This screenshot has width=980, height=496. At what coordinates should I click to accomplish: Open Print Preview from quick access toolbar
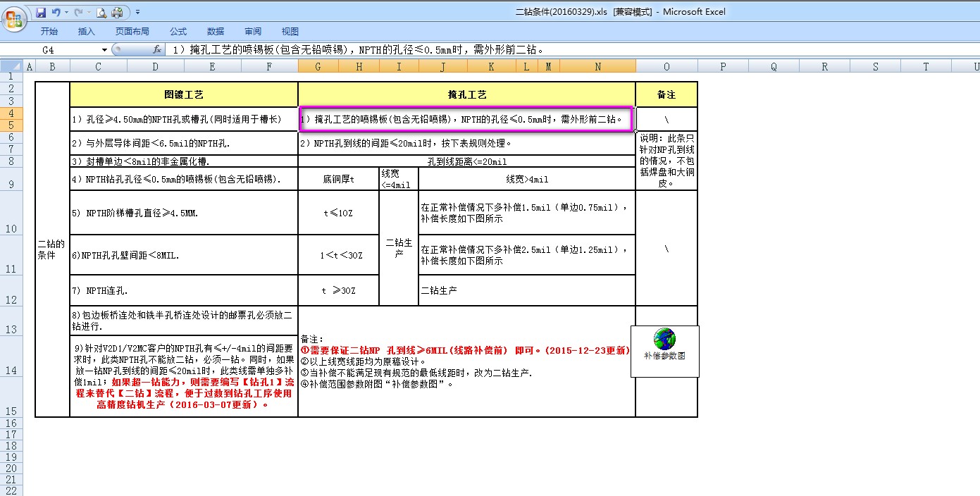pyautogui.click(x=101, y=12)
